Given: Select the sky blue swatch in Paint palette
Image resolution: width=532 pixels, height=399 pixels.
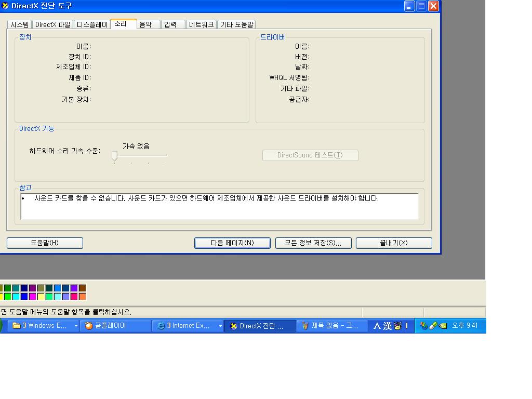Looking at the screenshot, I should [57, 288].
